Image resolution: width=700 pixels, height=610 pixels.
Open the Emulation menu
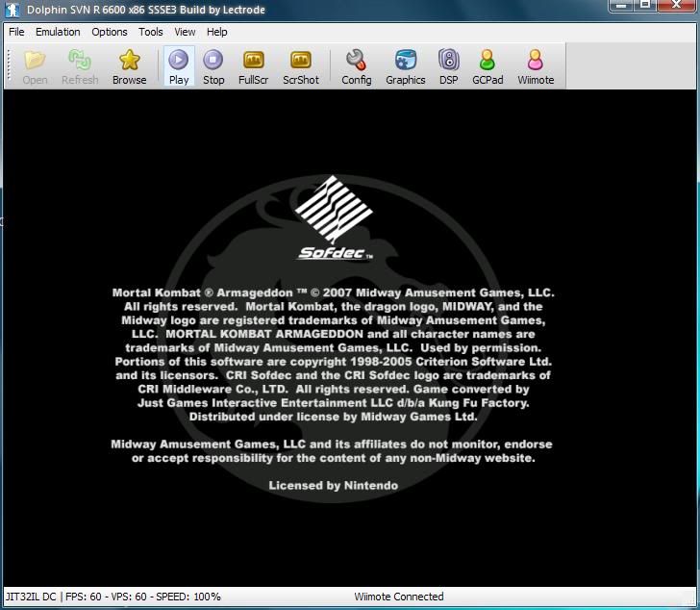58,32
